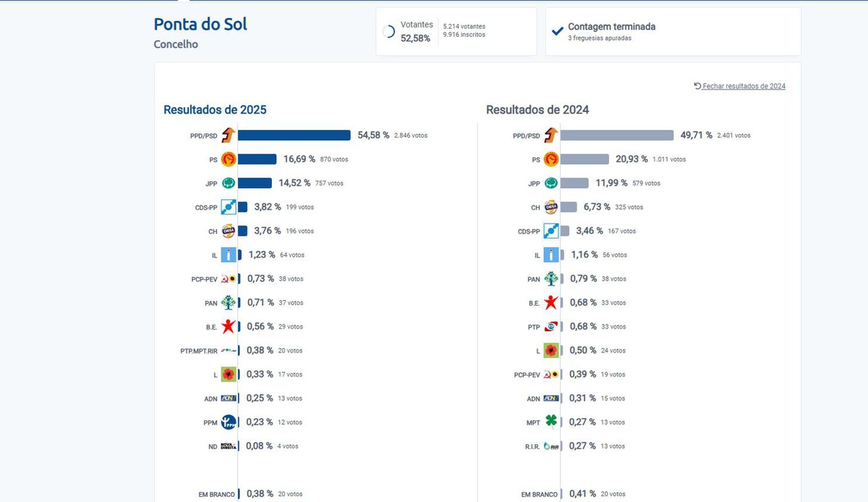
Task: Click the MPT green clover logo in 2024 results
Action: coord(551,422)
